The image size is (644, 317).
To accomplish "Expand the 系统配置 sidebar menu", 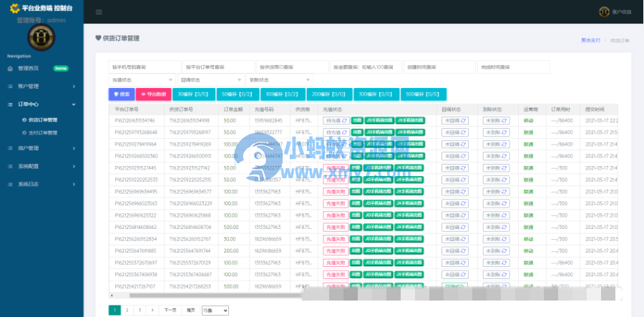I will (42, 166).
